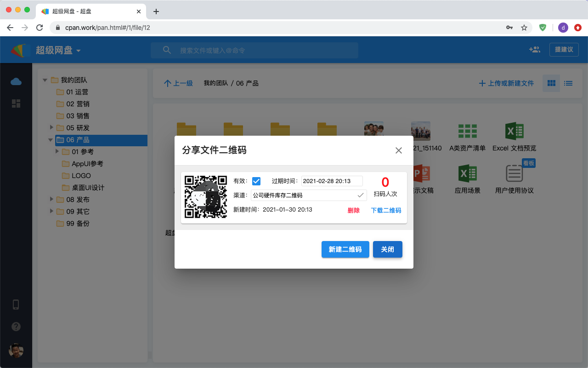Collapse the 06 产品 folder tree

[51, 140]
